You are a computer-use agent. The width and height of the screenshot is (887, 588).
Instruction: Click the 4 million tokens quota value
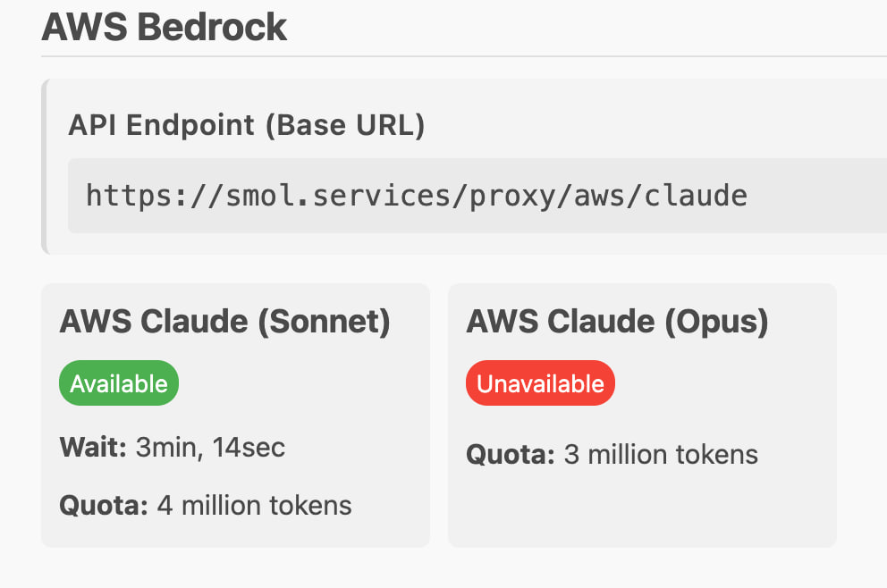coord(254,505)
